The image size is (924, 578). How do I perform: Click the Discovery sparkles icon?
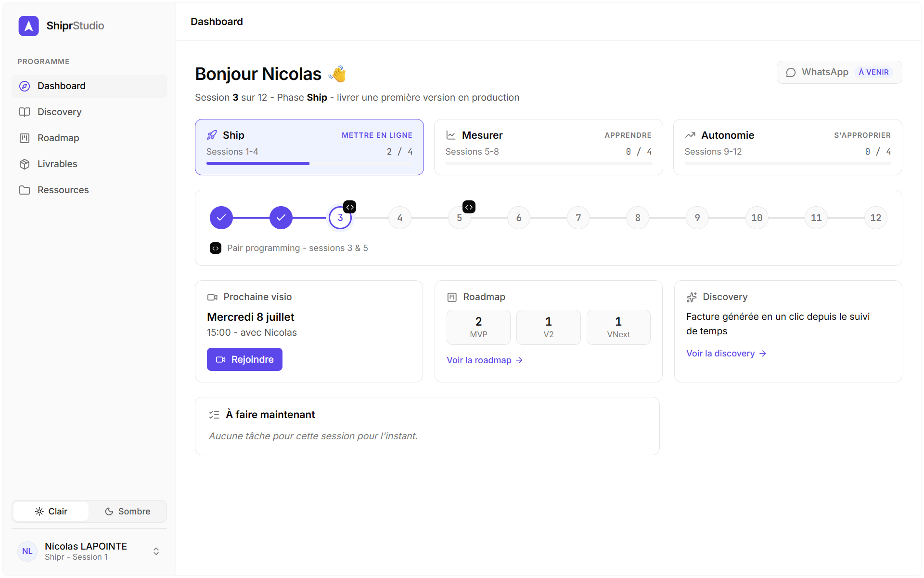(692, 297)
